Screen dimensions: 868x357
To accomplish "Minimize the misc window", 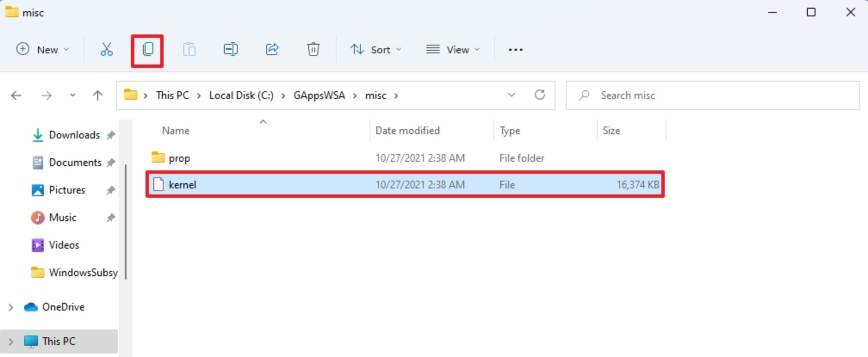I will [772, 12].
